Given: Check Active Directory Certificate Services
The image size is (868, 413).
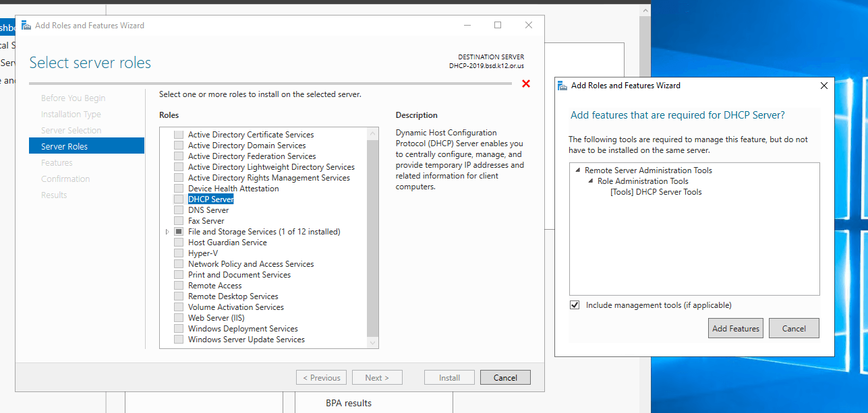Looking at the screenshot, I should (x=179, y=135).
